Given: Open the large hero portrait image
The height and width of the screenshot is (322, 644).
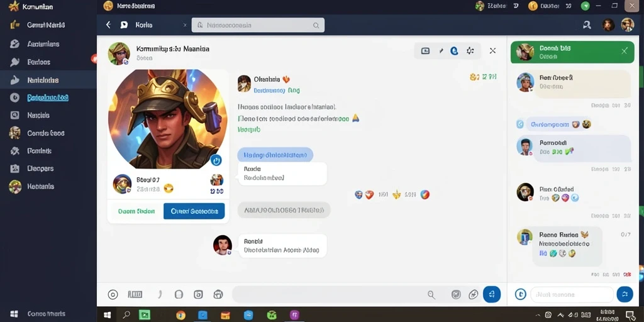Looking at the screenshot, I should click(167, 119).
